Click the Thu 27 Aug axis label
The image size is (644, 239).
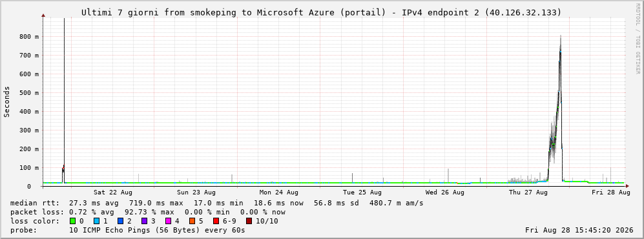click(x=528, y=192)
